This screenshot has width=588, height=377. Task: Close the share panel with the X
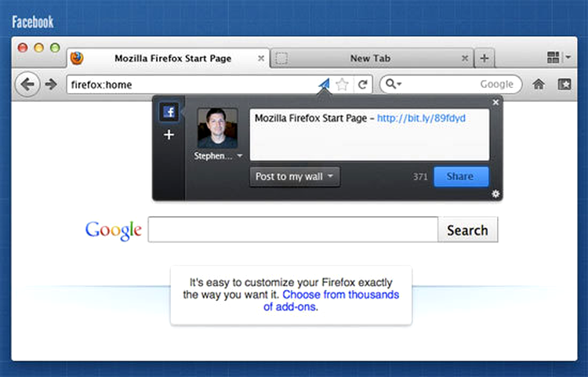[495, 102]
